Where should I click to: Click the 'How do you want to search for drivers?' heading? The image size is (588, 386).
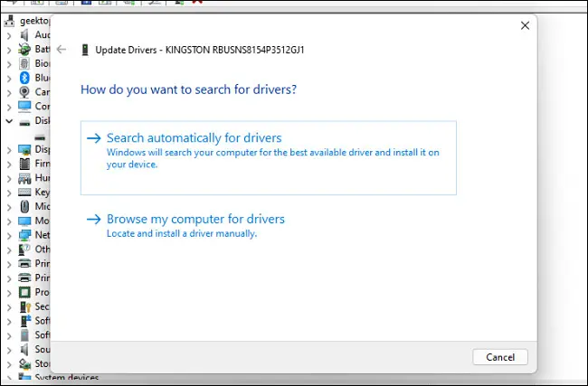click(189, 89)
